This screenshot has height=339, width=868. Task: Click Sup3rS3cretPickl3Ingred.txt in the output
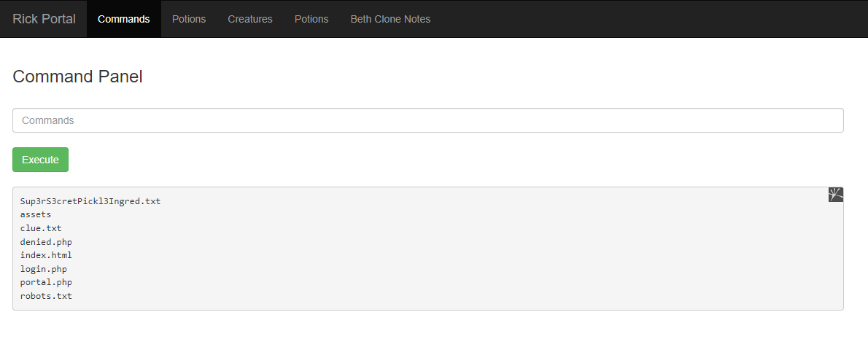pos(90,201)
